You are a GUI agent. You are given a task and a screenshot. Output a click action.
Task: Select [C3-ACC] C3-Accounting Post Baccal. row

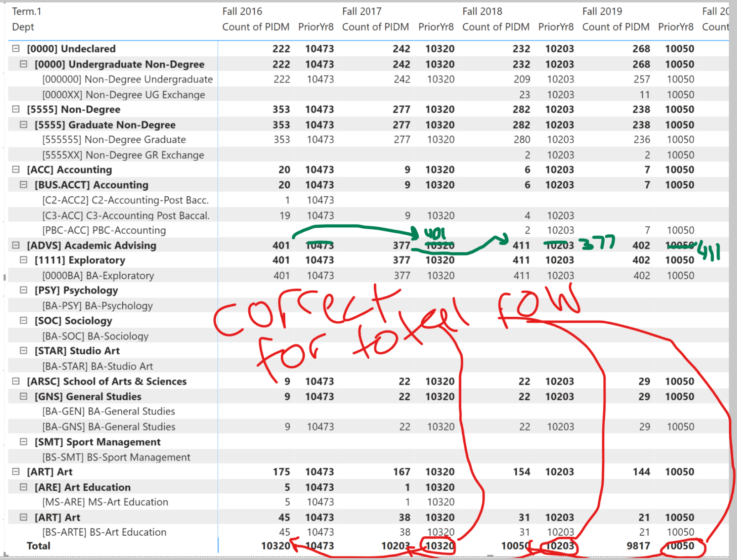click(x=126, y=215)
